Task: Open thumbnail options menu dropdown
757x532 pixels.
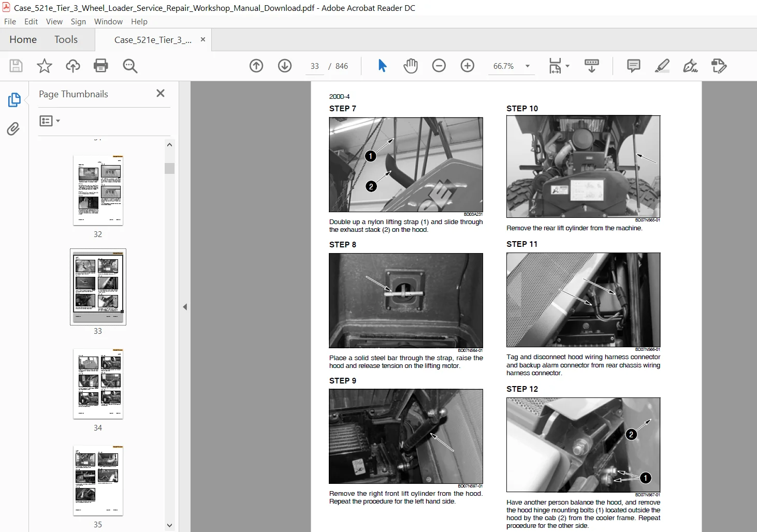Action: click(x=50, y=121)
